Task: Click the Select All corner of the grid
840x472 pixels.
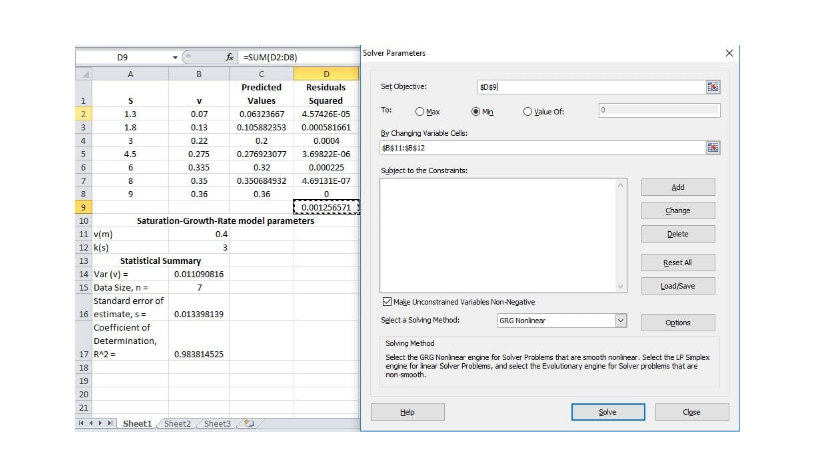Action: (83, 73)
